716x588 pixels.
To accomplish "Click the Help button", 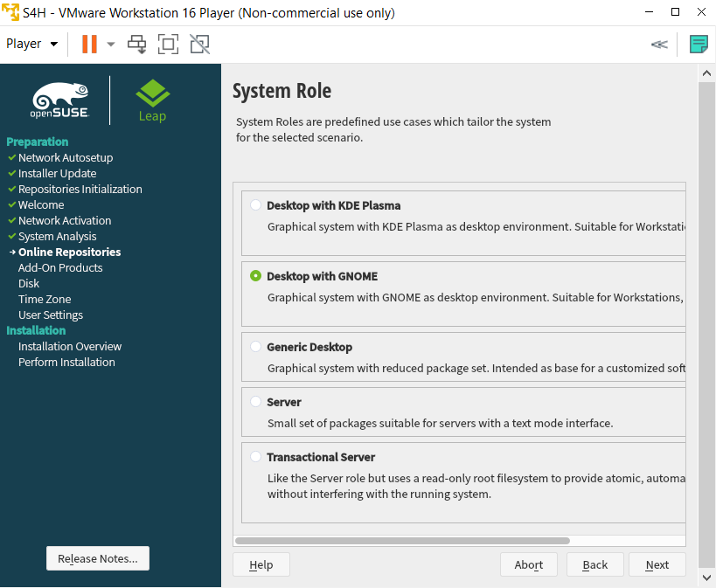I will (261, 564).
